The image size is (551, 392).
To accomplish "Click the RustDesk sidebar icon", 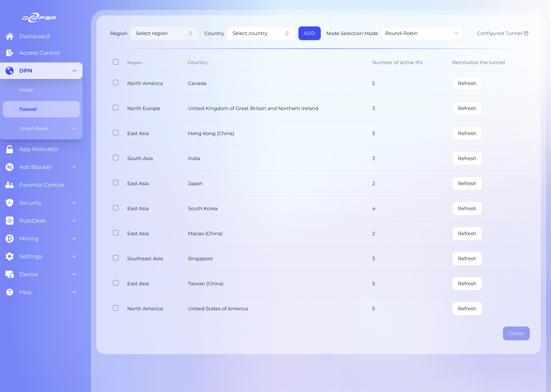I will (9, 221).
